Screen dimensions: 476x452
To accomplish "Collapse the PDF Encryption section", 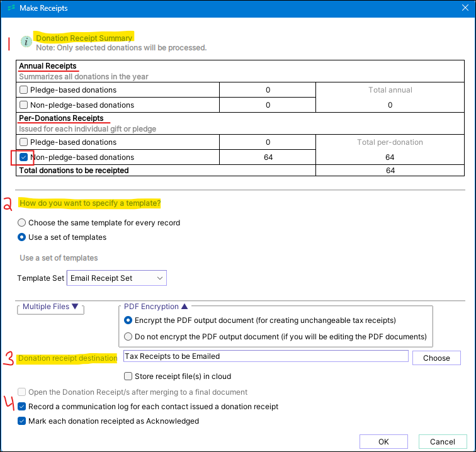I will tap(156, 307).
